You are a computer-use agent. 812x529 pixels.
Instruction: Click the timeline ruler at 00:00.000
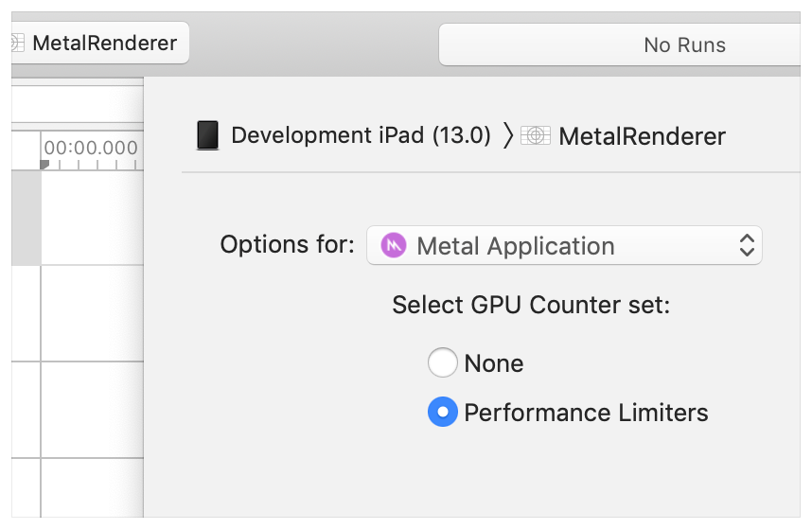[x=91, y=149]
